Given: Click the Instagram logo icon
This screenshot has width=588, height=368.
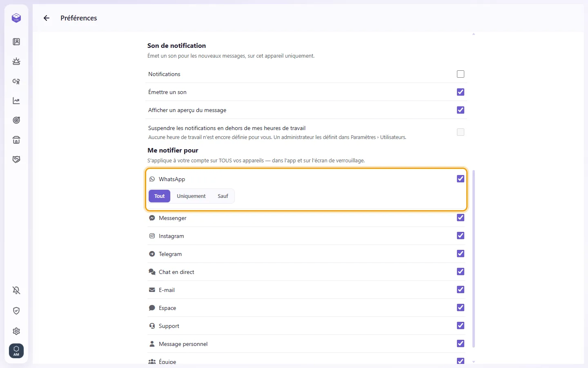Looking at the screenshot, I should pyautogui.click(x=152, y=236).
